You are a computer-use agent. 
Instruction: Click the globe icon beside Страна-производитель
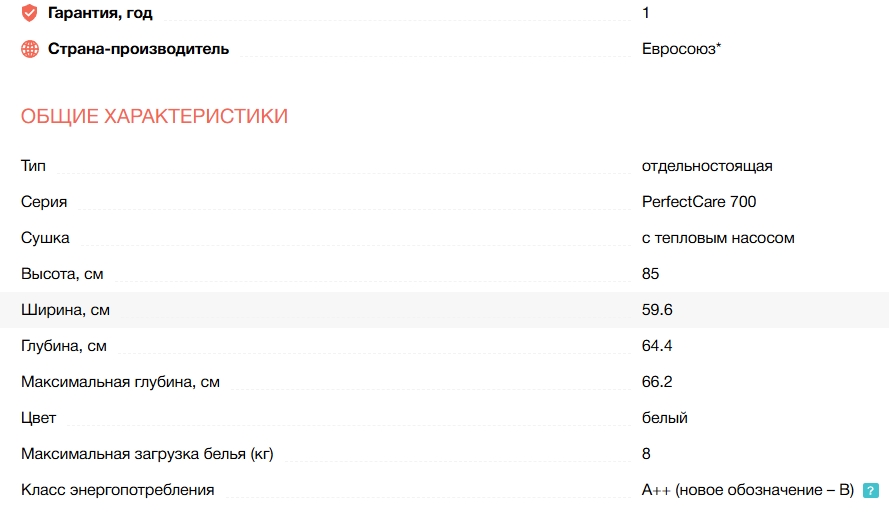[29, 49]
